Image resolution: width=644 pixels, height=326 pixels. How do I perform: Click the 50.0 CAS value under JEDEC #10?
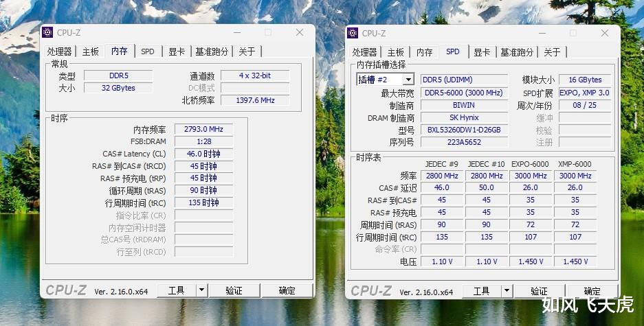(487, 187)
